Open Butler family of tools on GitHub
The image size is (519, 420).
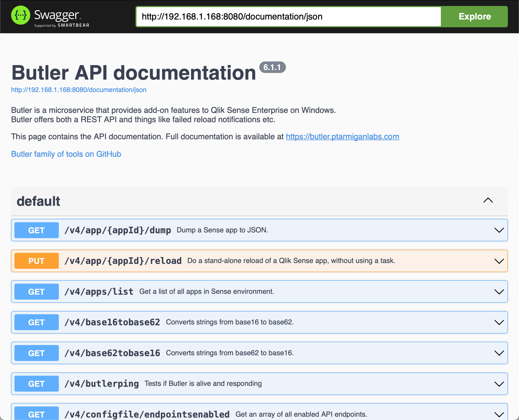click(66, 154)
